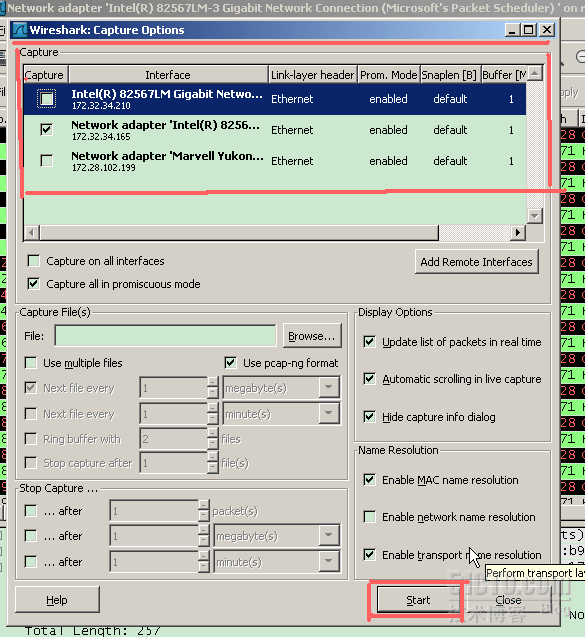Click the Ring buffer with number field

coord(173,439)
